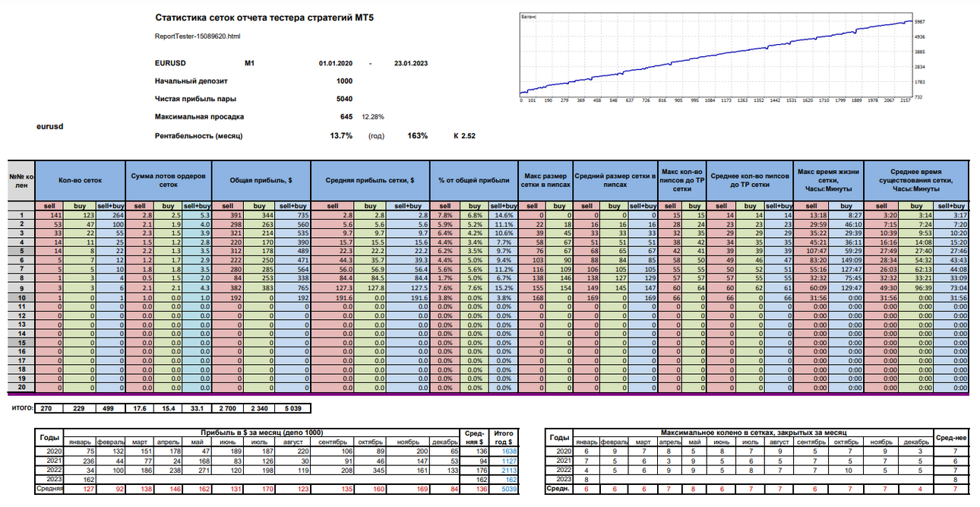The image size is (980, 507).
Task: Click the 'Максимальное колено в сетках, закрытых за месяц' heading
Action: click(753, 432)
